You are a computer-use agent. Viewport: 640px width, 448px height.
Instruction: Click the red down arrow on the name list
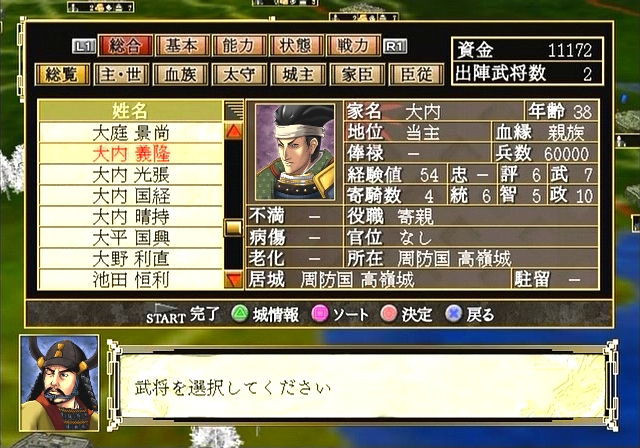[x=233, y=279]
